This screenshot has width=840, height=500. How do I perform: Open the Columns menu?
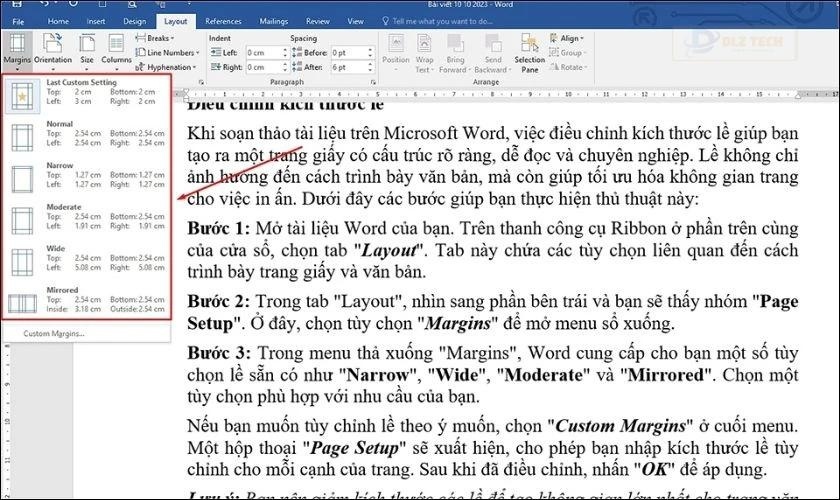(x=116, y=52)
